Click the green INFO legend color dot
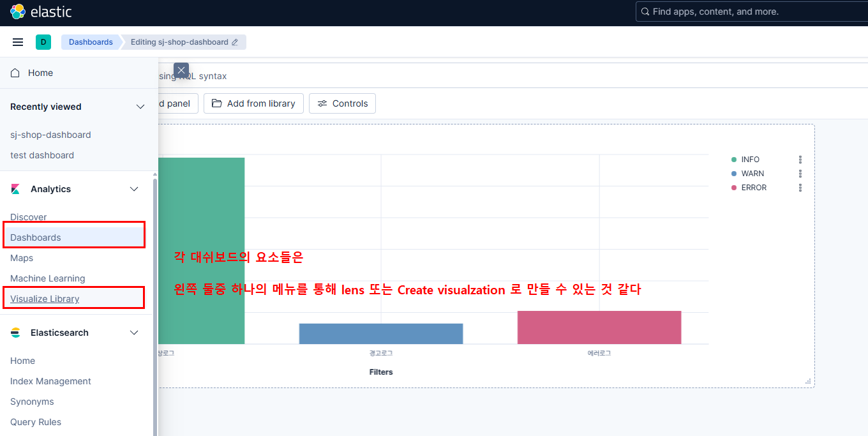This screenshot has width=868, height=436. [x=734, y=160]
